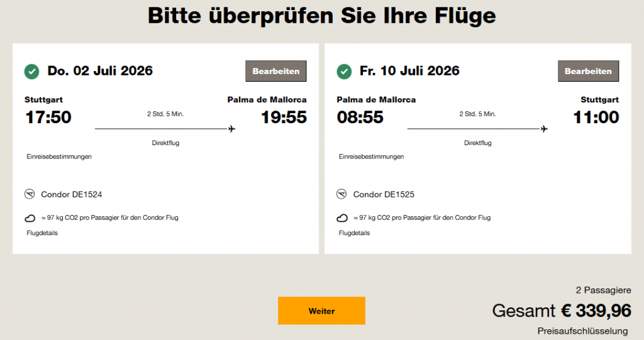
Task: Click green checkmark next to 02 Juli 2026
Action: tap(32, 71)
